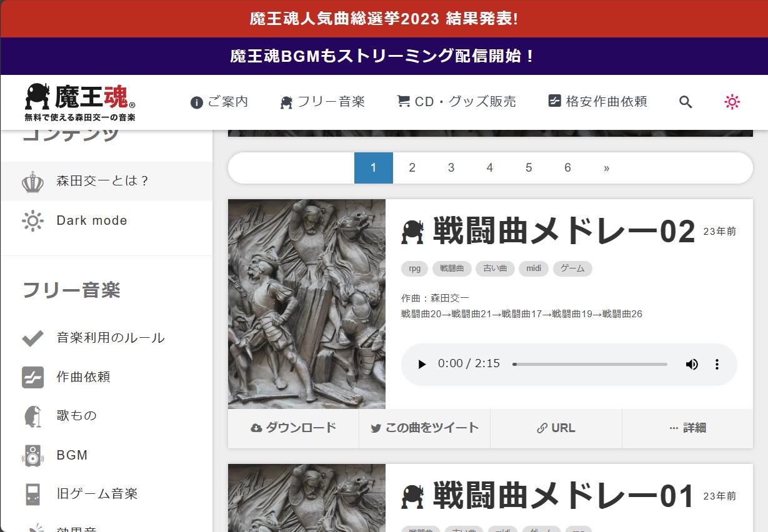Open the search magnifier icon

tap(686, 102)
